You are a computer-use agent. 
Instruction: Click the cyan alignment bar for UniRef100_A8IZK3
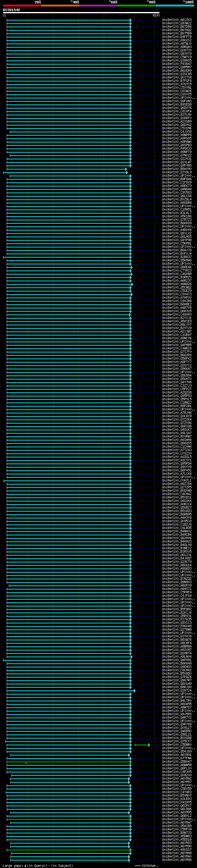coord(69,20)
